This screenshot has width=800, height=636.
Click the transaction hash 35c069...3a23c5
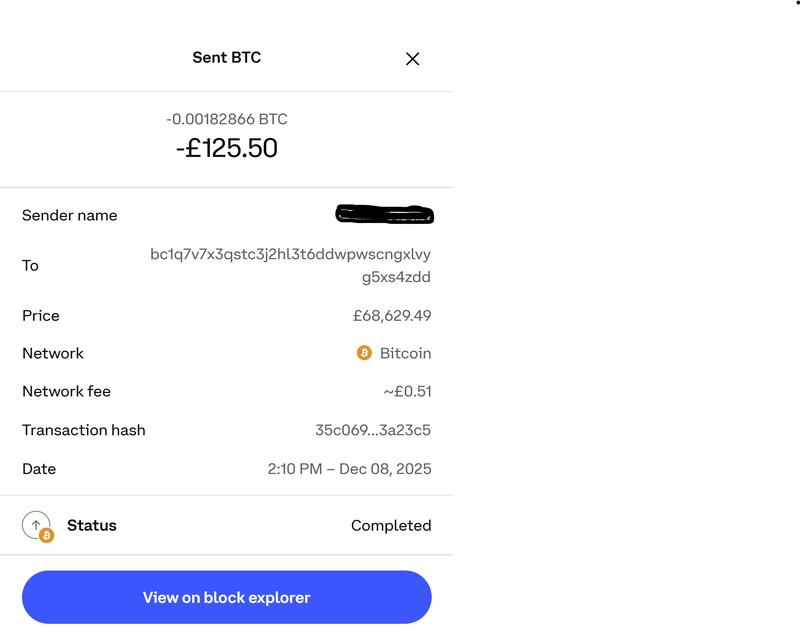(x=373, y=430)
